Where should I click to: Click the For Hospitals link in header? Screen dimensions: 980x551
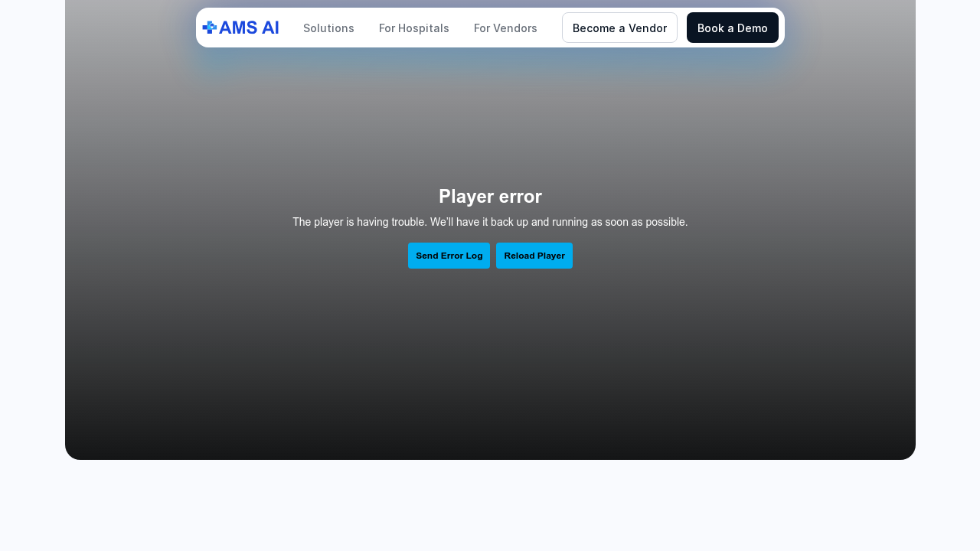413,27
